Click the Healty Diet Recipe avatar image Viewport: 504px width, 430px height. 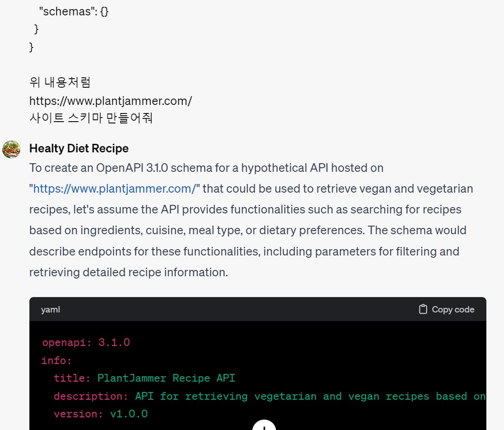(11, 149)
